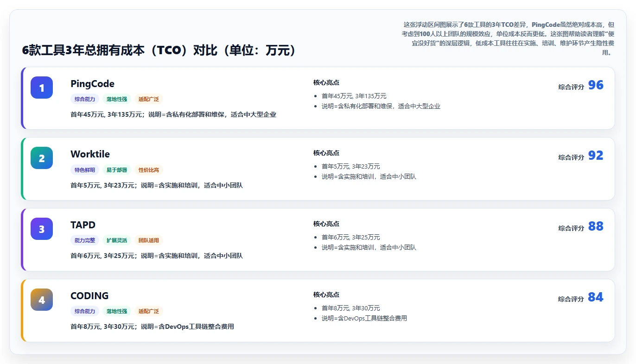Click the rank 1 badge beside PingCode
Screen dimensions: 636x364
[x=42, y=88]
